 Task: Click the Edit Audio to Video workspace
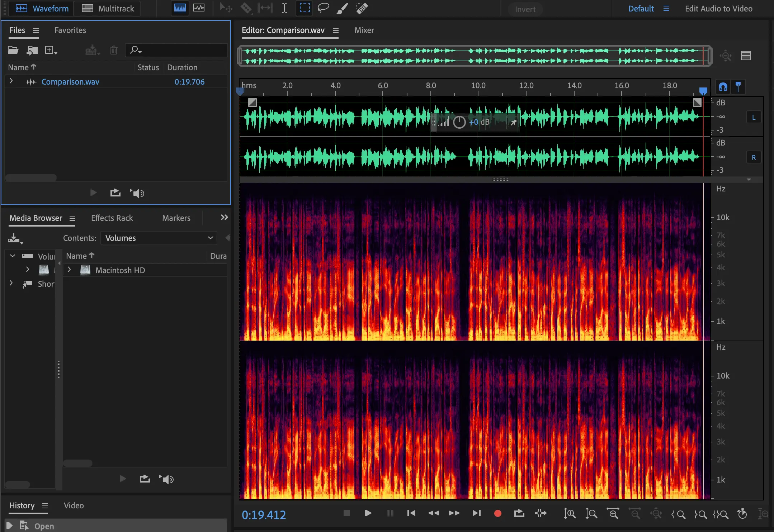[x=718, y=9]
